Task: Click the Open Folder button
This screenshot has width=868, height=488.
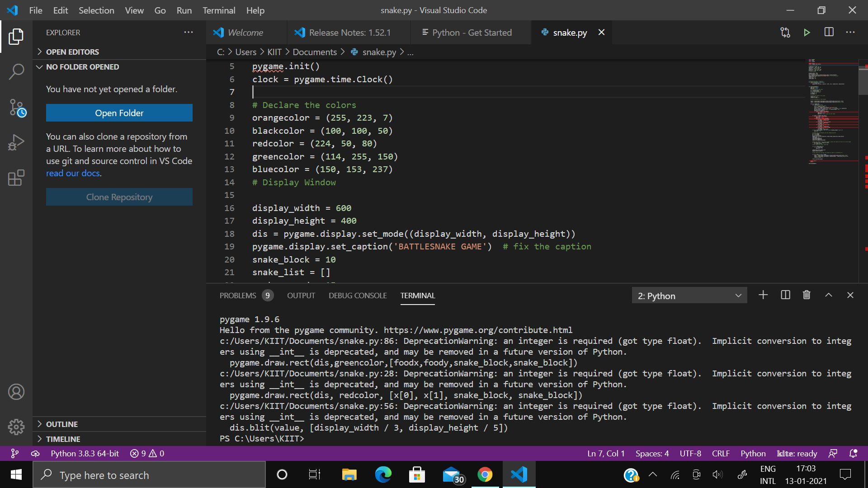Action: click(119, 113)
